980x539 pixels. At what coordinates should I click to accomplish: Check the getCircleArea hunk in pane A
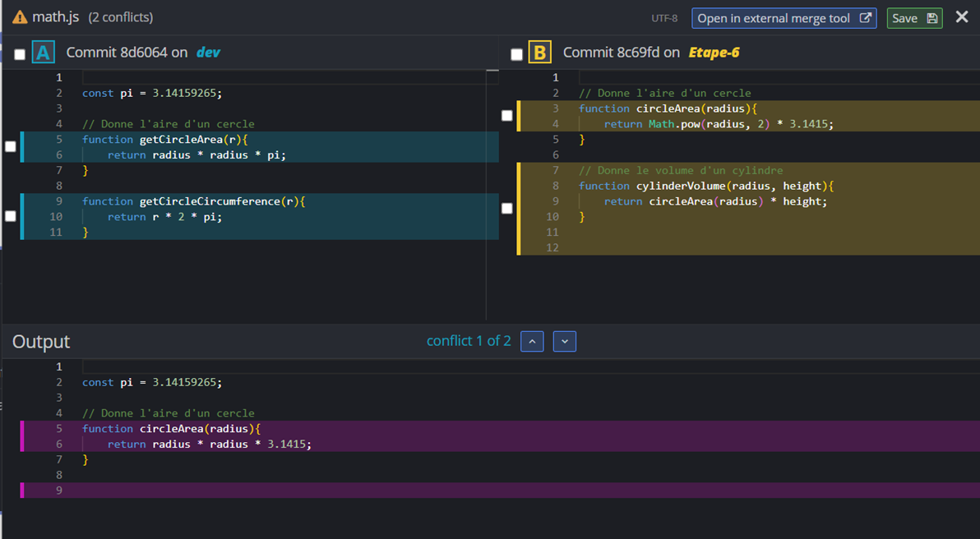click(x=11, y=146)
